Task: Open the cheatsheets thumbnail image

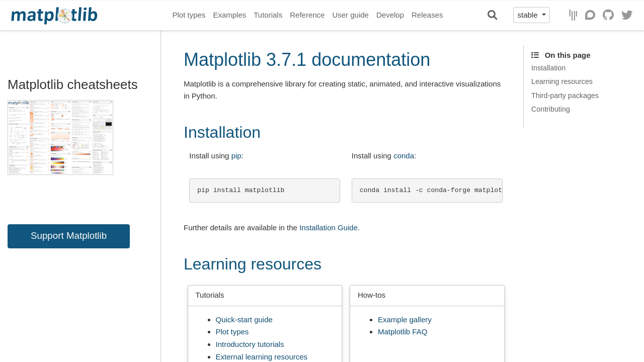Action: tap(60, 137)
